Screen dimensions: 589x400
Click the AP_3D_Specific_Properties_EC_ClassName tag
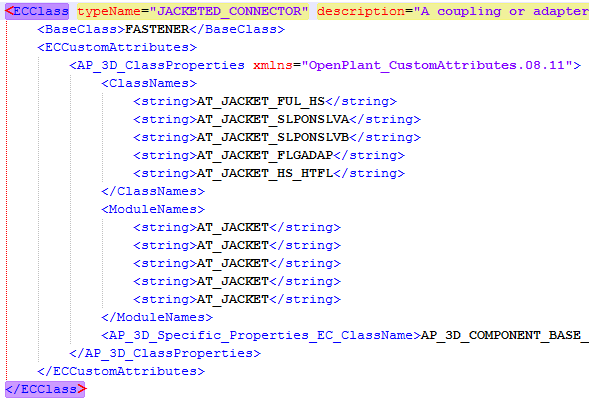[x=261, y=335]
